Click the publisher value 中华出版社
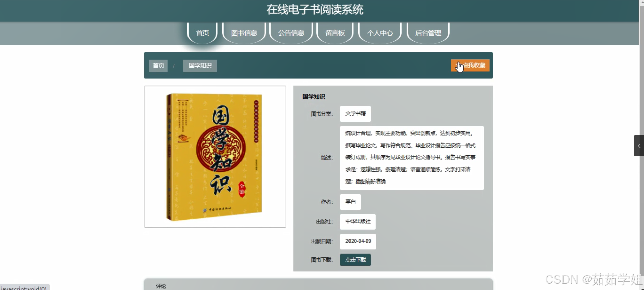This screenshot has height=290, width=644. pyautogui.click(x=358, y=221)
